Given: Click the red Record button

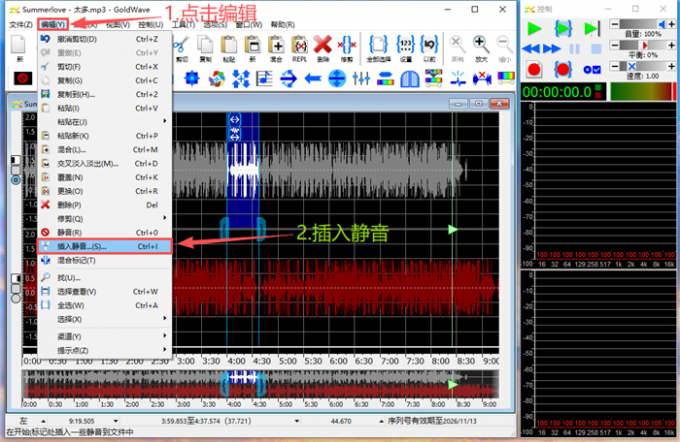Looking at the screenshot, I should click(x=534, y=68).
